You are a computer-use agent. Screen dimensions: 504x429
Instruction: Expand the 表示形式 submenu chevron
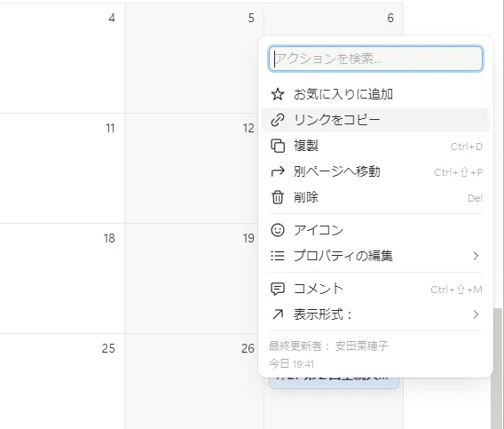click(x=476, y=314)
